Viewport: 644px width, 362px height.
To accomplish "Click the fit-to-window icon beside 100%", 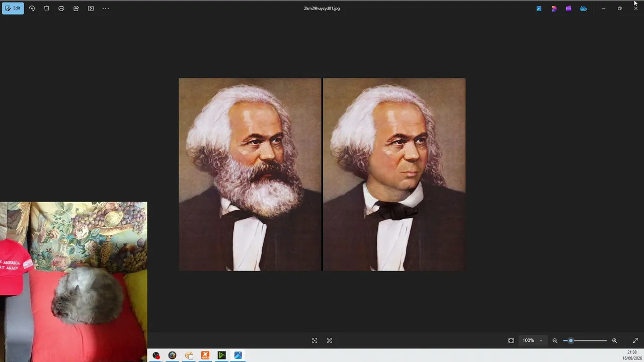I will [x=511, y=340].
